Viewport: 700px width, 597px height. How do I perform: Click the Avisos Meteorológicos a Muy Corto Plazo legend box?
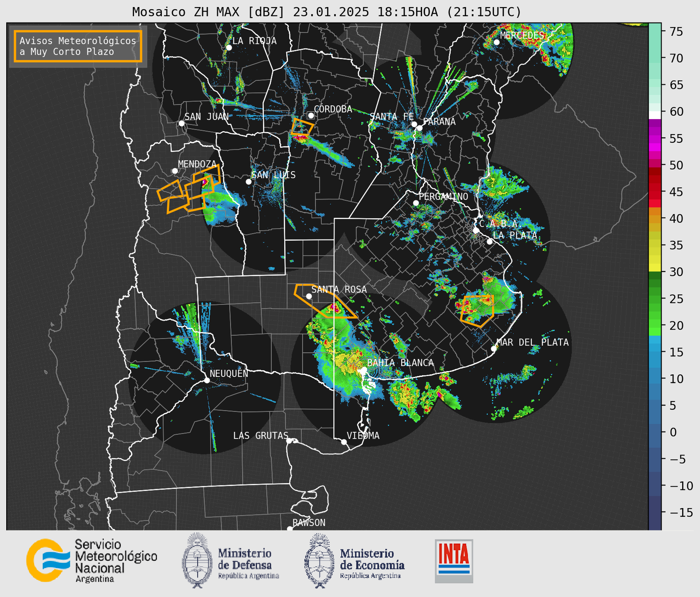coord(78,46)
